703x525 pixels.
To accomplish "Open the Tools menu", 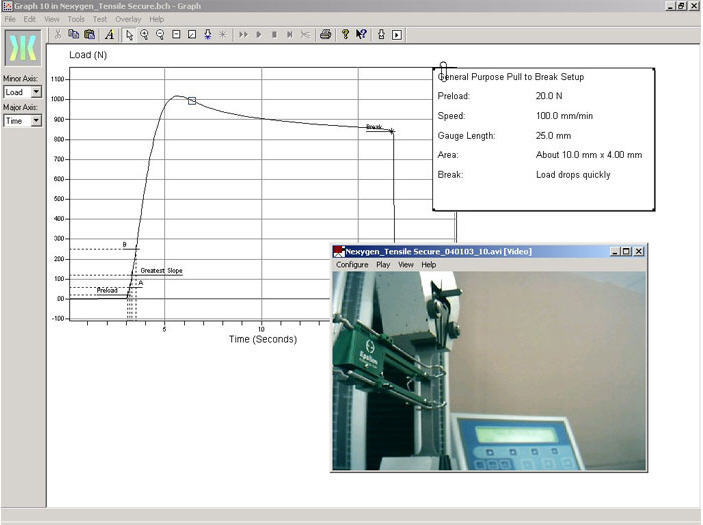I will [76, 19].
